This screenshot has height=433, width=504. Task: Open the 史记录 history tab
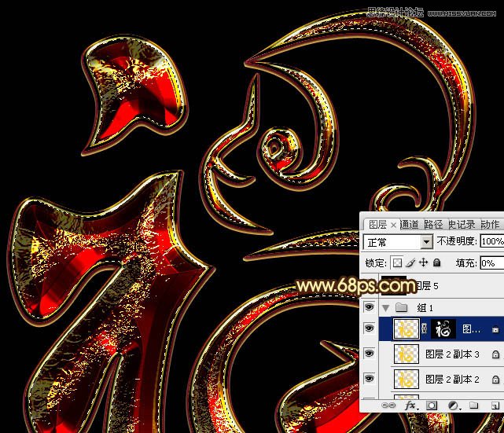462,224
